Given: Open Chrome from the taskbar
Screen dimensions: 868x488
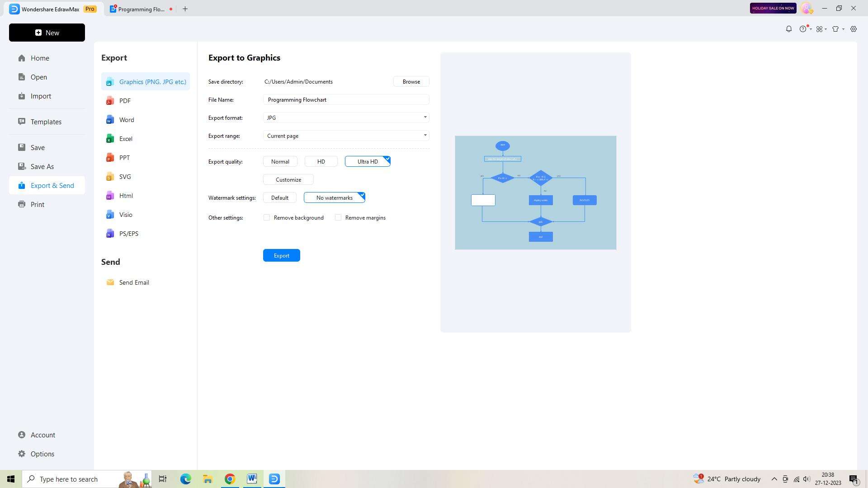Looking at the screenshot, I should 230,479.
